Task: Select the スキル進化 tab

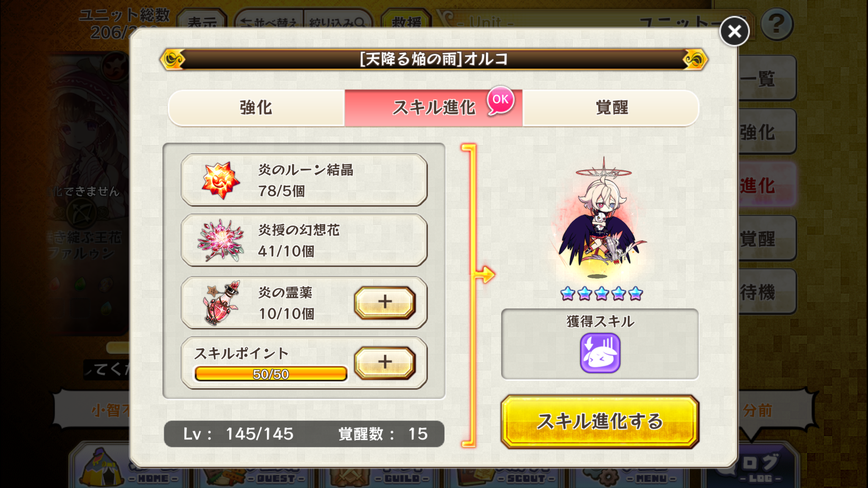Action: click(x=434, y=108)
